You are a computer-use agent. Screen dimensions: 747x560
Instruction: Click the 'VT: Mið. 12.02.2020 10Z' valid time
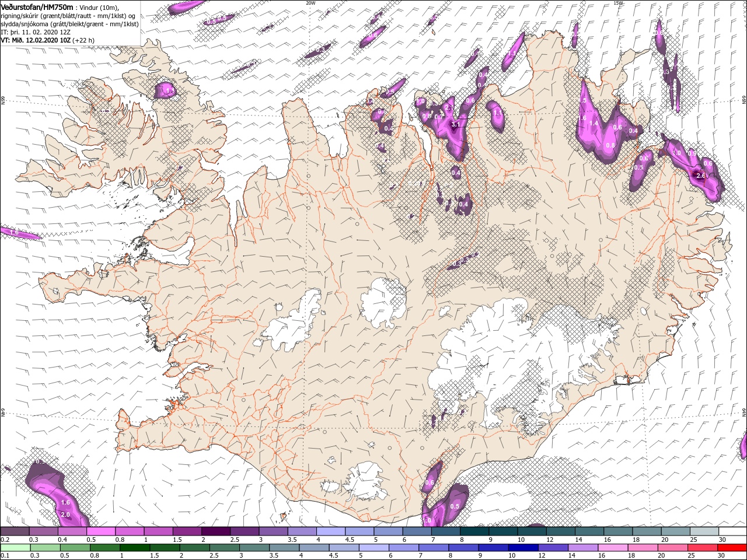(36, 40)
